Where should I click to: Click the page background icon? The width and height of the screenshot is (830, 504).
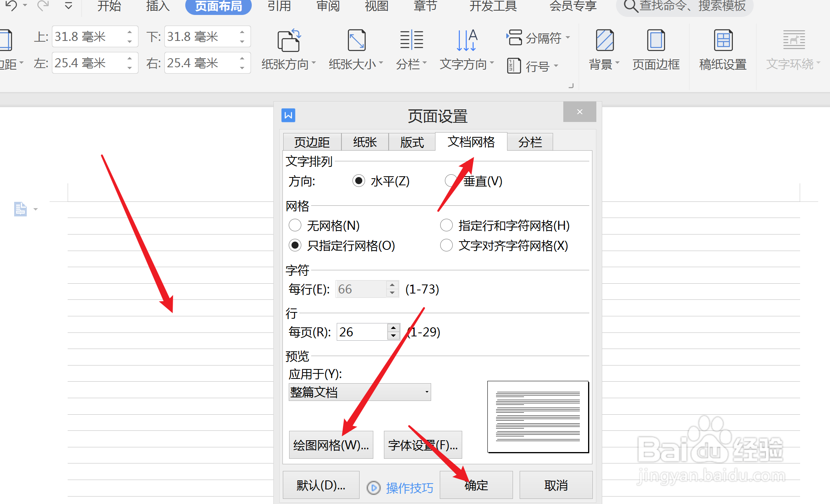pyautogui.click(x=604, y=41)
